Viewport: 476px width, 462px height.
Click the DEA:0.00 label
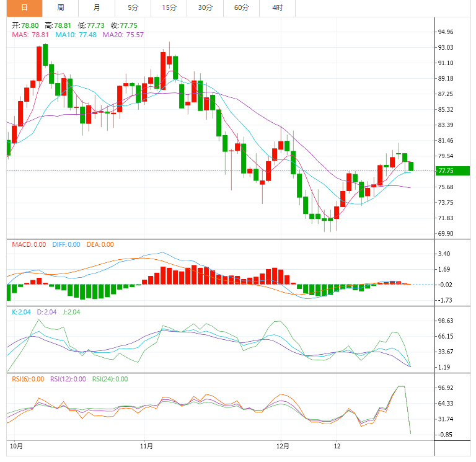click(x=100, y=244)
